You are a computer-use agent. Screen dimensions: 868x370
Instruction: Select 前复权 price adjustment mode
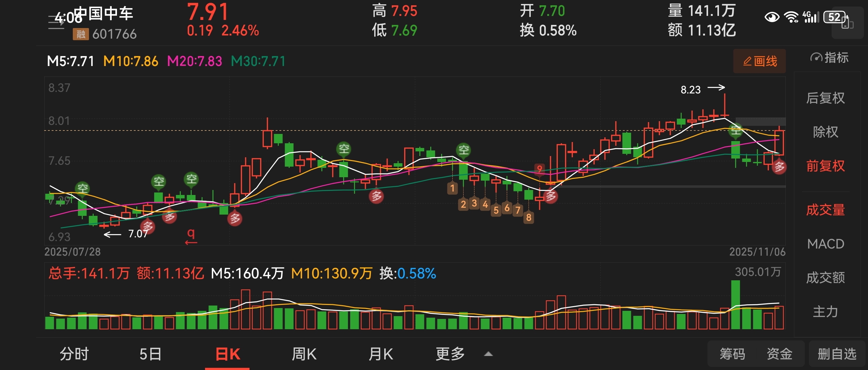(825, 166)
